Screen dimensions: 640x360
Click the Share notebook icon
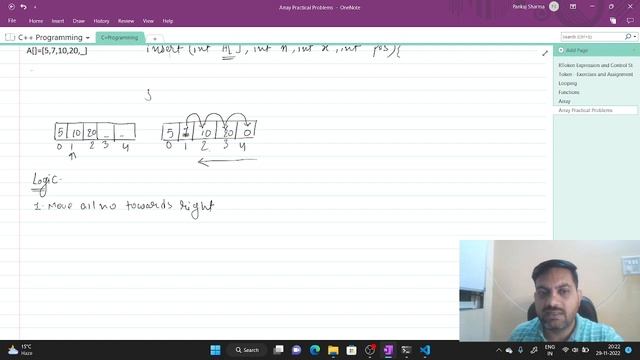point(613,20)
